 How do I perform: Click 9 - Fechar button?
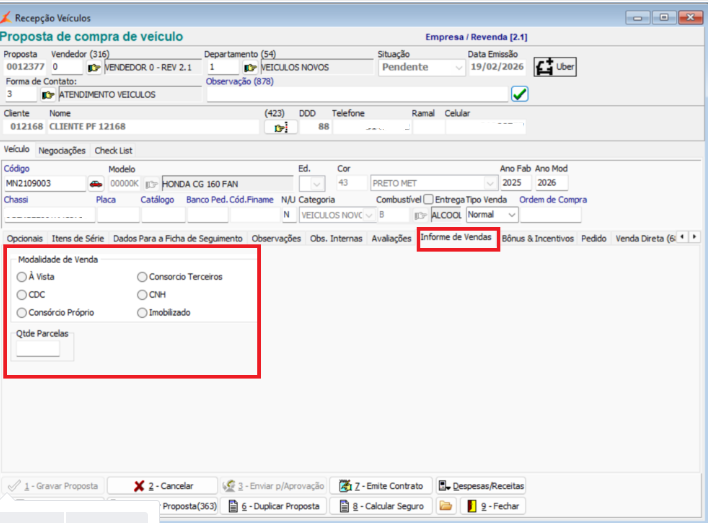(x=493, y=506)
